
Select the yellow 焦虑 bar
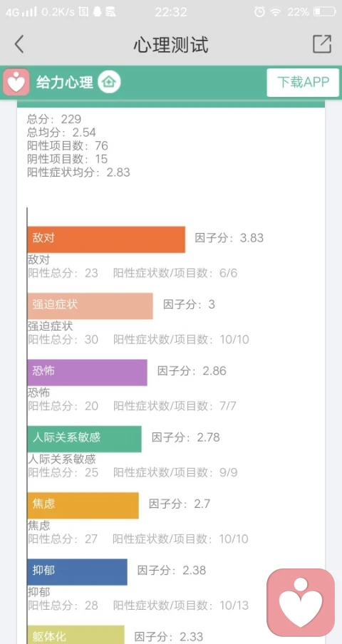[83, 506]
